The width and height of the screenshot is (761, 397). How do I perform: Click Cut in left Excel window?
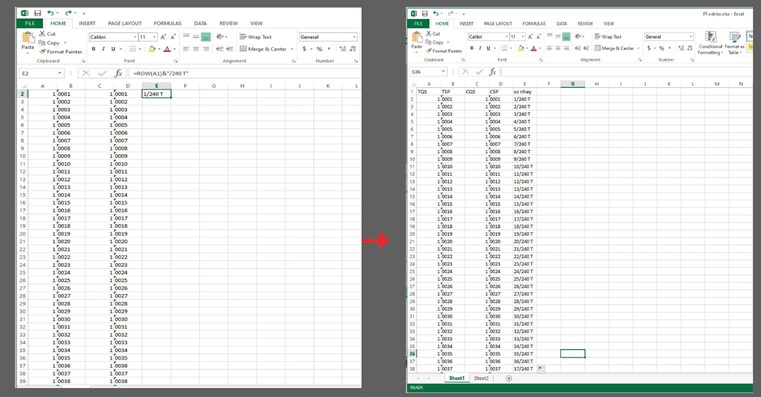48,33
